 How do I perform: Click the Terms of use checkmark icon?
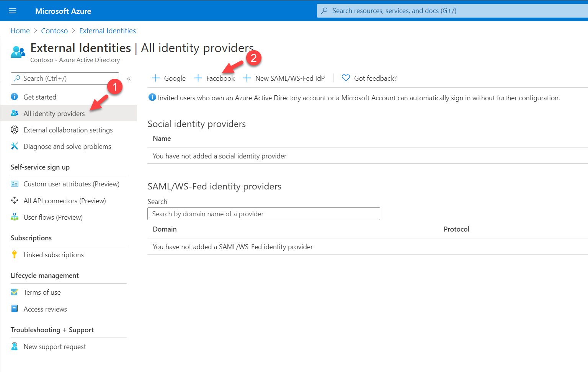(15, 292)
